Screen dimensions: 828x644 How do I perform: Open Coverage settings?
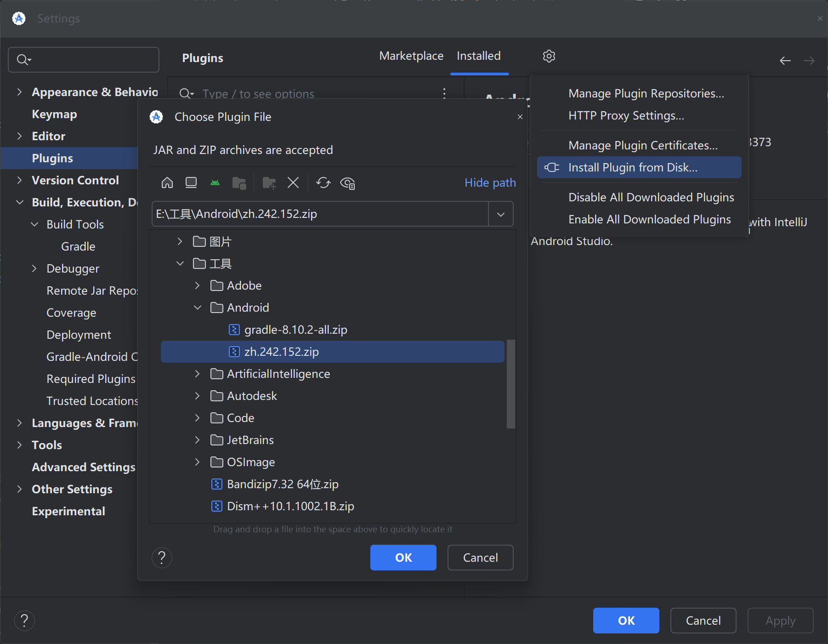coord(71,313)
